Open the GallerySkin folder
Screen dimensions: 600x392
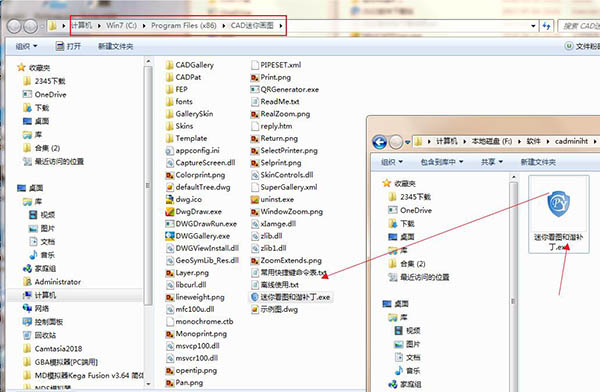click(x=189, y=114)
